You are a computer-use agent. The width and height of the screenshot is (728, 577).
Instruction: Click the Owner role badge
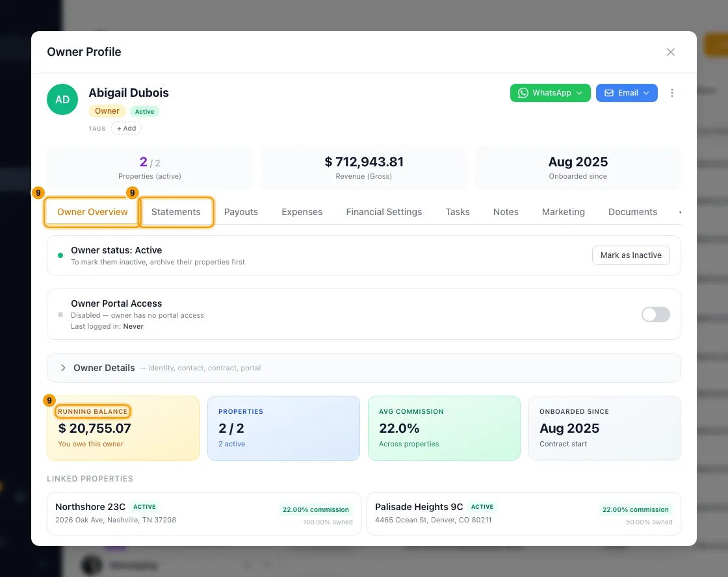tap(107, 111)
